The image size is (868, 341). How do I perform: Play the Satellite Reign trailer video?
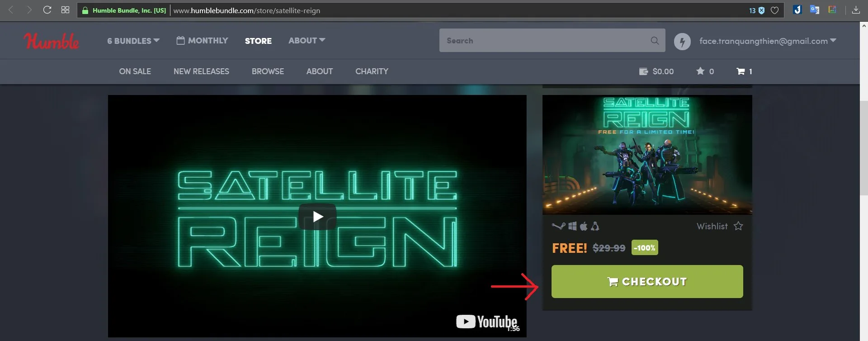point(317,217)
